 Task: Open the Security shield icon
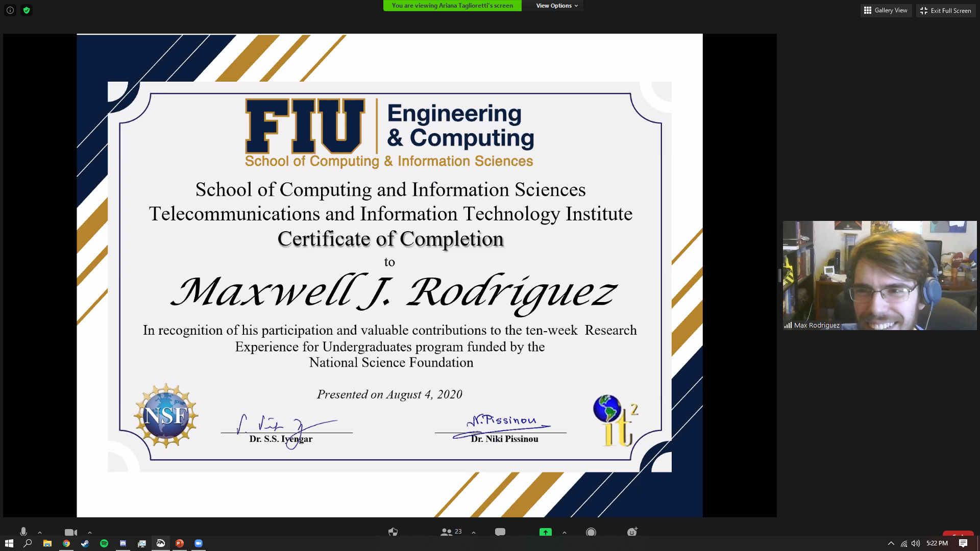click(x=393, y=532)
